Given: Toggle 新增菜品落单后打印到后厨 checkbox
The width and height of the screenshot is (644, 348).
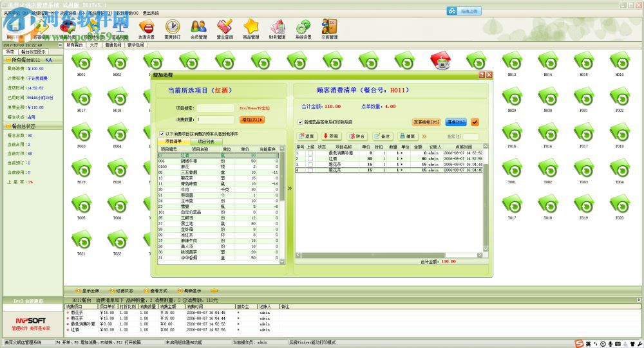Looking at the screenshot, I should pos(300,122).
